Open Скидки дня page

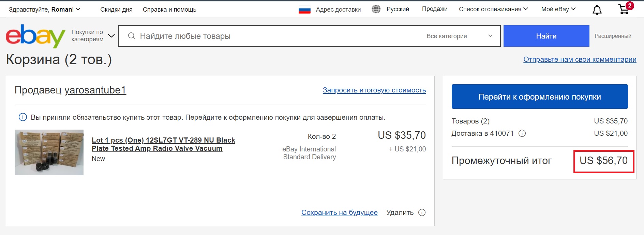pyautogui.click(x=116, y=10)
